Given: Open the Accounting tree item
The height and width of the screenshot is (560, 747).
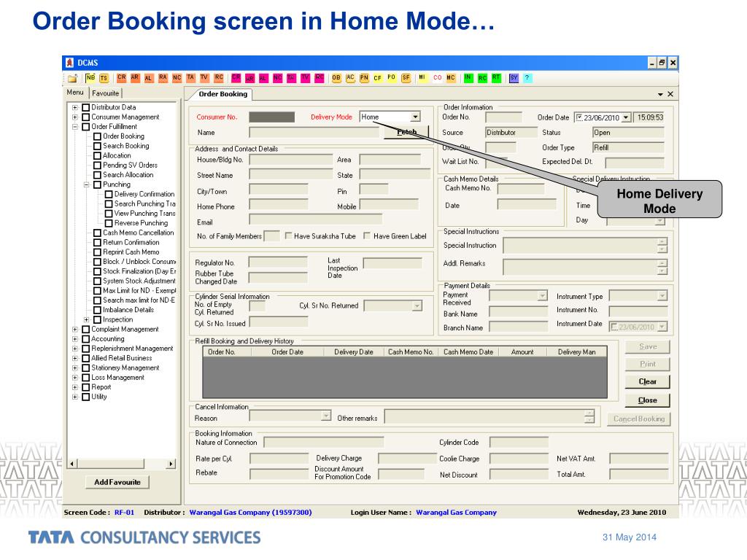Looking at the screenshot, I should (108, 339).
